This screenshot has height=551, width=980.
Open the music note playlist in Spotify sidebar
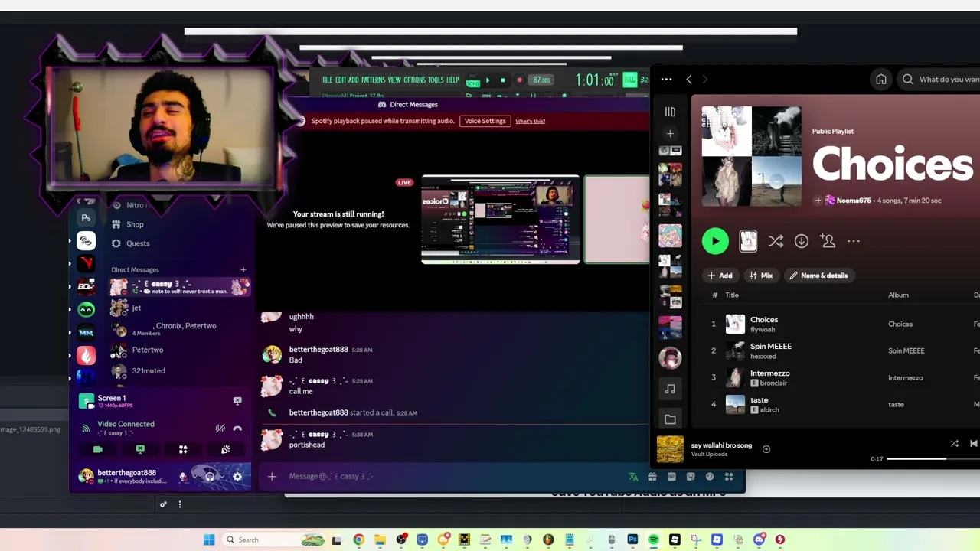[670, 389]
